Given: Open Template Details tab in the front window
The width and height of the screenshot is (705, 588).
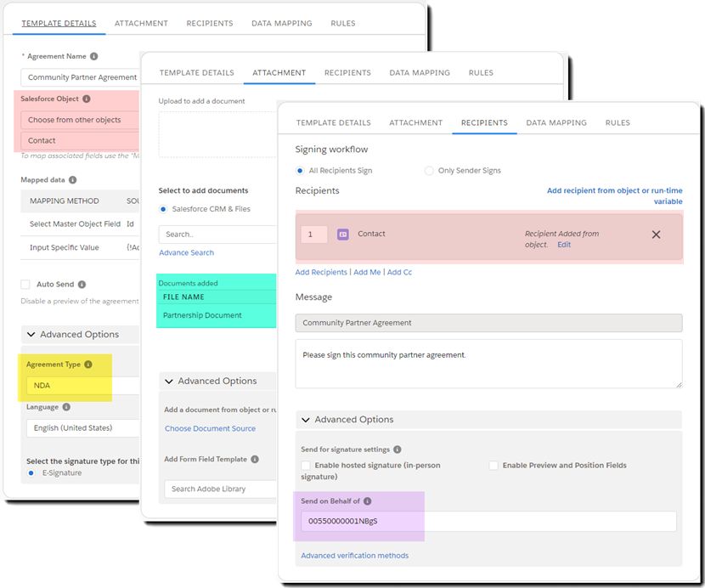Looking at the screenshot, I should click(334, 123).
